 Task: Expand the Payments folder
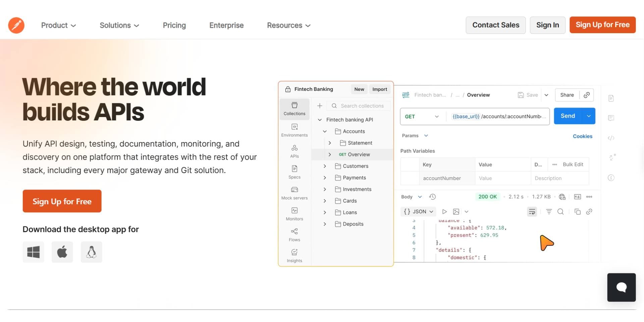324,178
